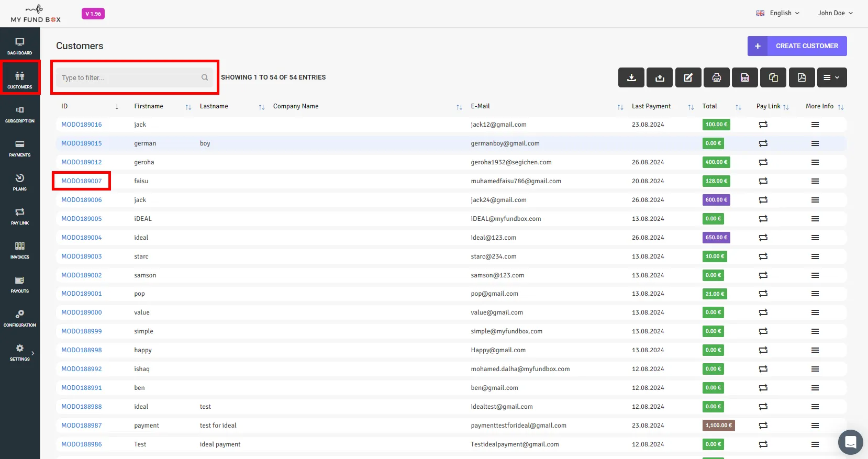Navigate to Invoices in the sidebar
This screenshot has height=459, width=868.
(x=20, y=251)
